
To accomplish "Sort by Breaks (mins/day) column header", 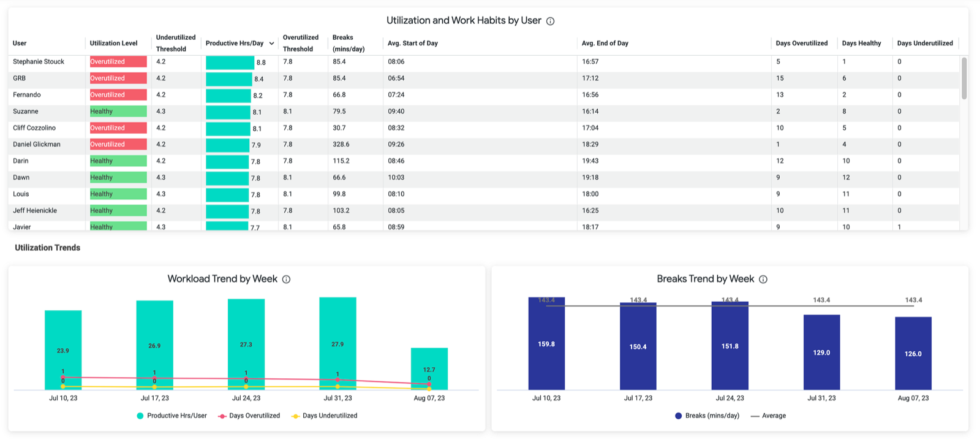I will [x=349, y=43].
